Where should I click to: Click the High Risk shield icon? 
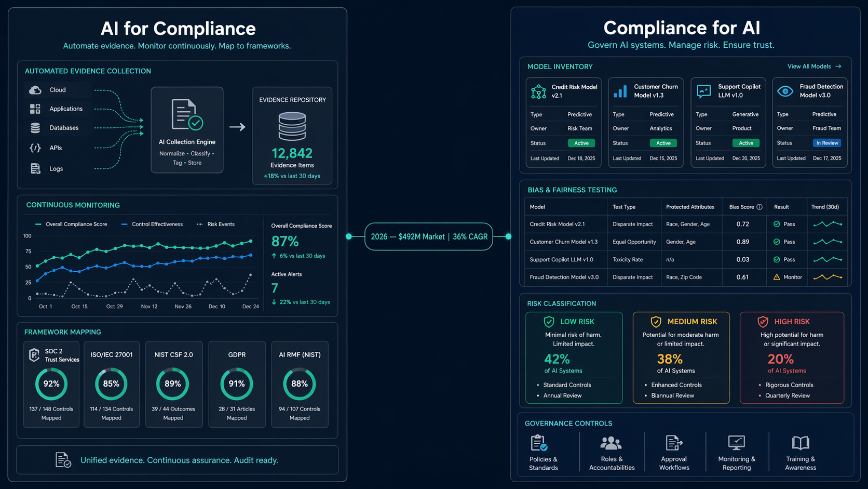[x=763, y=322]
